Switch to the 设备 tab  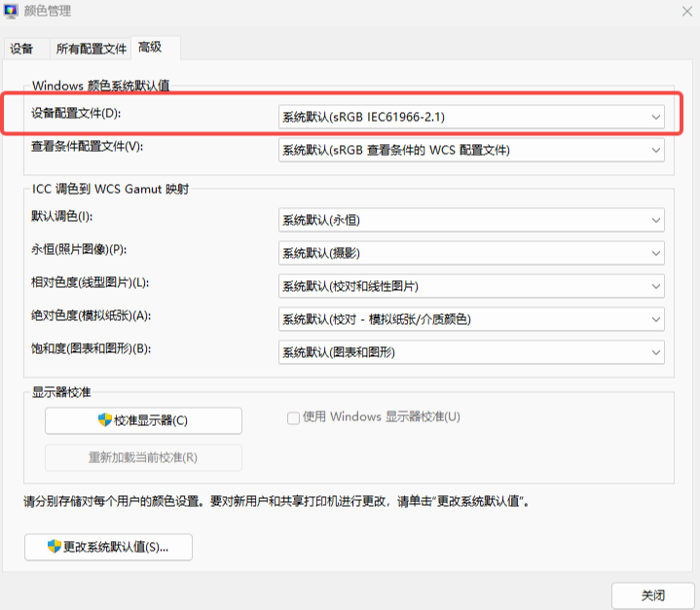(26, 49)
